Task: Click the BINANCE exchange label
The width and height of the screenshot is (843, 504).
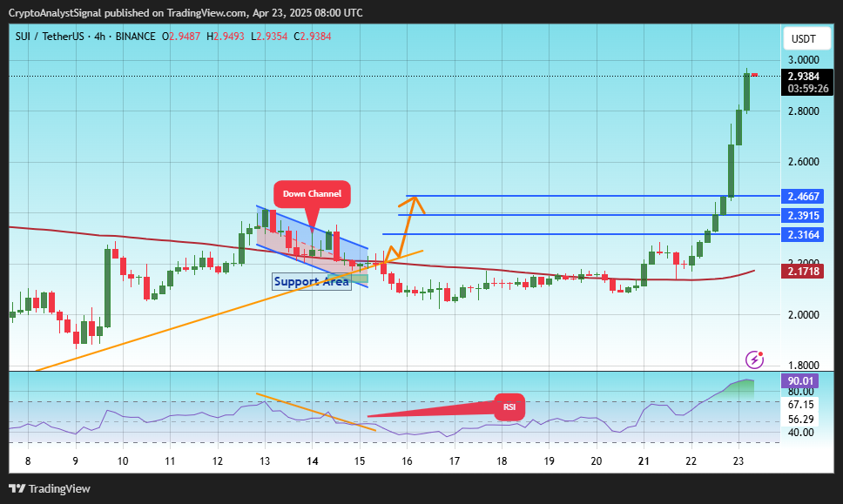Action: (136, 37)
